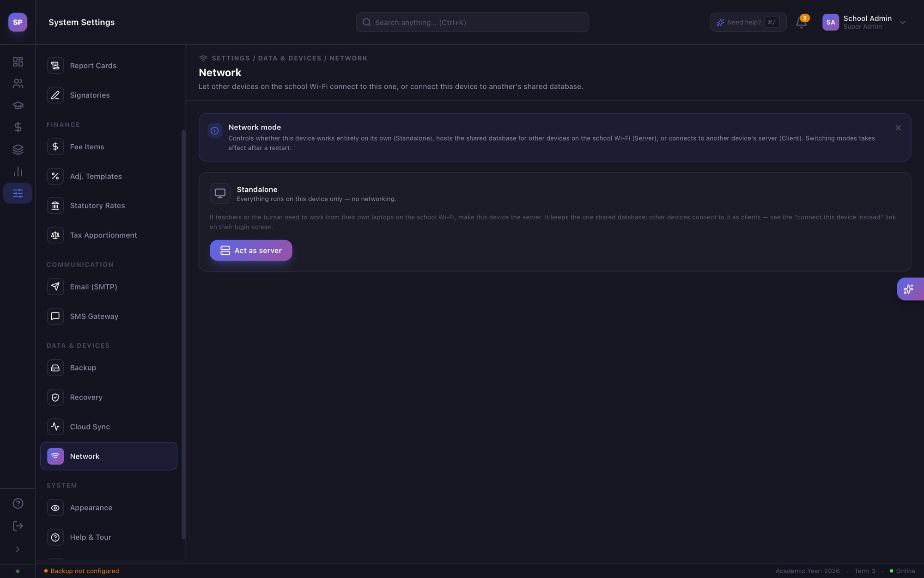Click the Act as server button
This screenshot has width=924, height=578.
(x=251, y=250)
